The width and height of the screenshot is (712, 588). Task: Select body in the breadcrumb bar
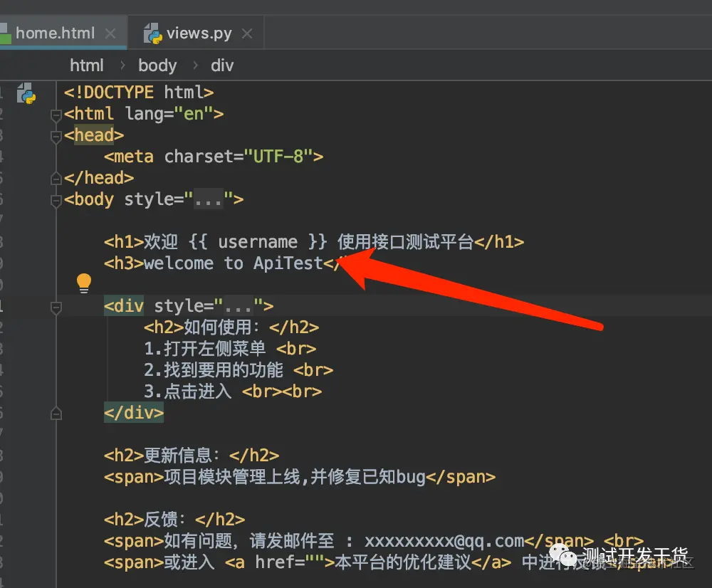coord(157,65)
